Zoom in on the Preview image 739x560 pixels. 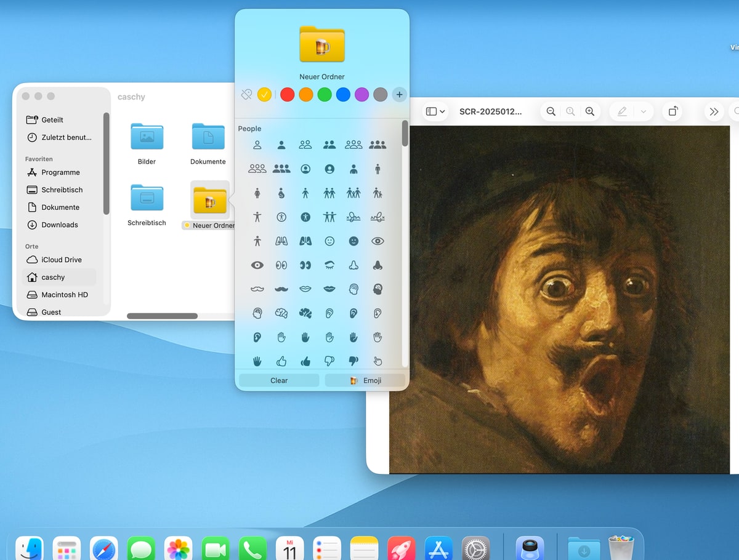(x=590, y=111)
